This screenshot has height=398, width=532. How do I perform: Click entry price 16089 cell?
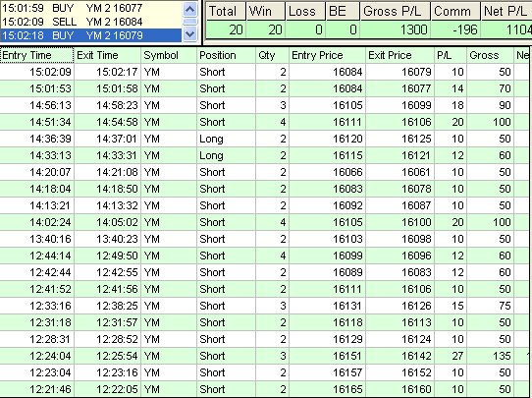pos(327,272)
